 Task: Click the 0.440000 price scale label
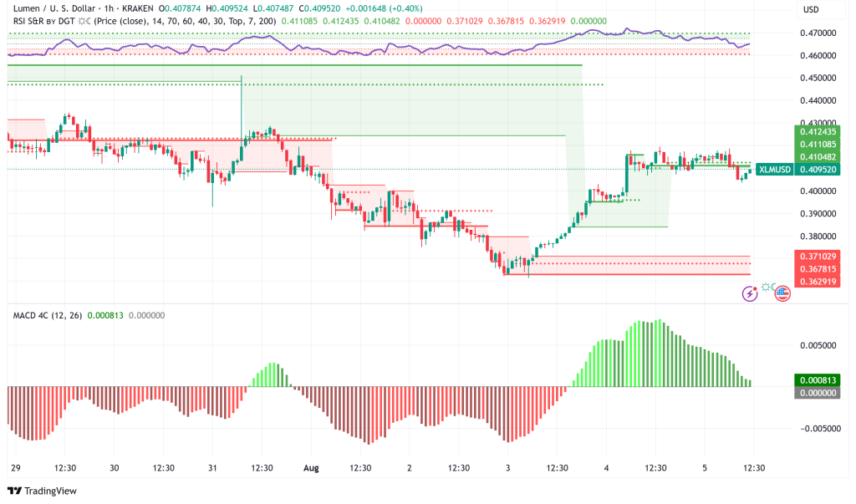pos(818,100)
